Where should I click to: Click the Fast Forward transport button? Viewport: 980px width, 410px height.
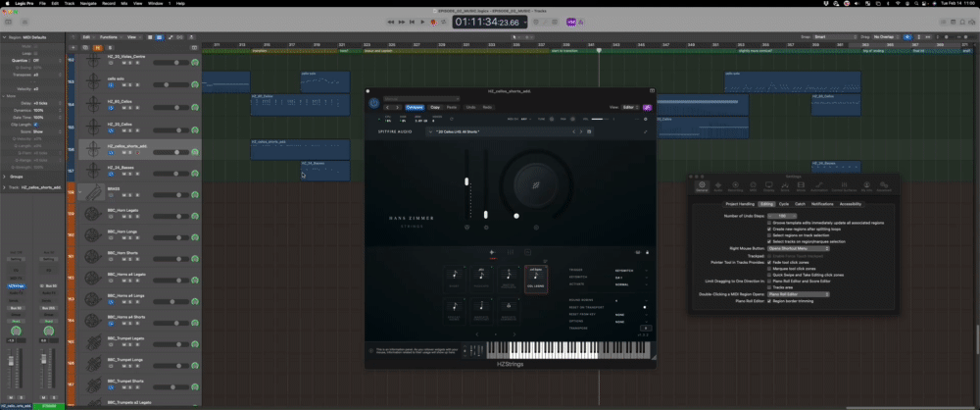(x=401, y=22)
